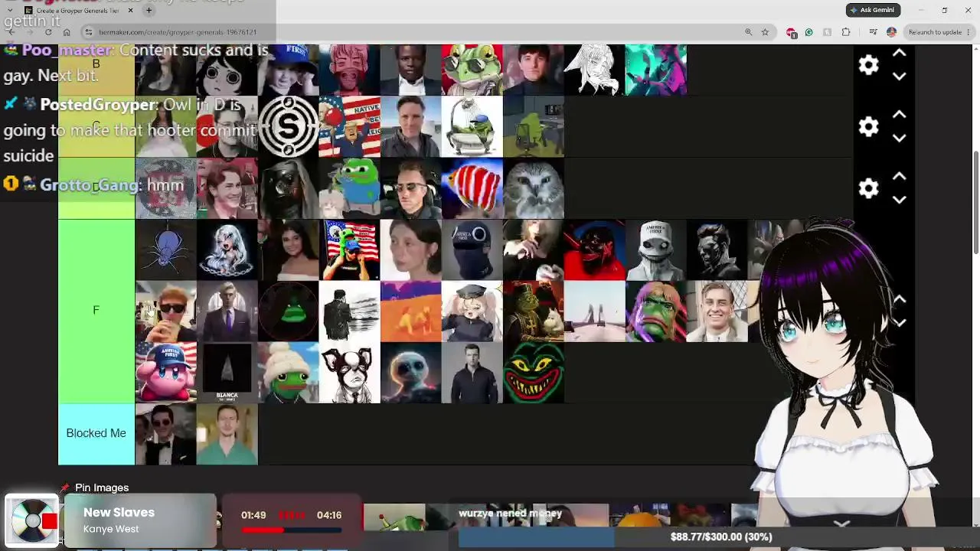Select the purple spider image
980x551 pixels.
click(x=166, y=250)
